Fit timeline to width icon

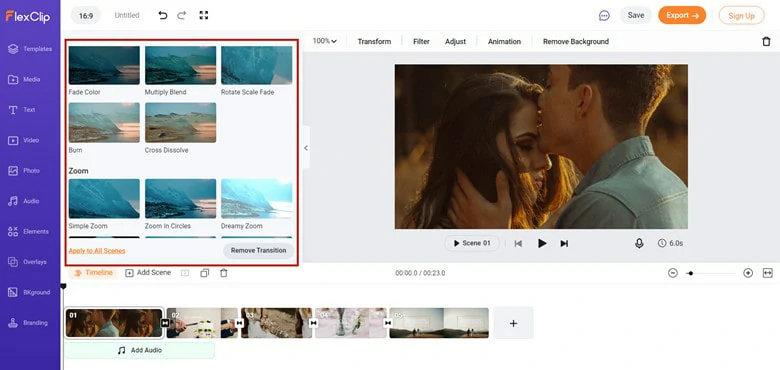[x=768, y=273]
